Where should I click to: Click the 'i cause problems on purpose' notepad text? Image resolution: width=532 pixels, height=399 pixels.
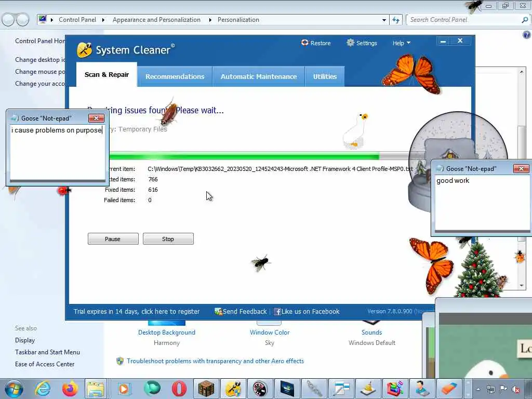point(57,130)
